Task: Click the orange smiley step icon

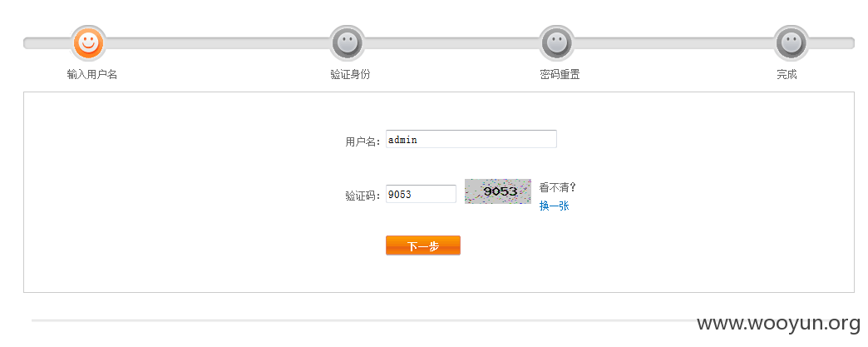Action: (x=88, y=42)
